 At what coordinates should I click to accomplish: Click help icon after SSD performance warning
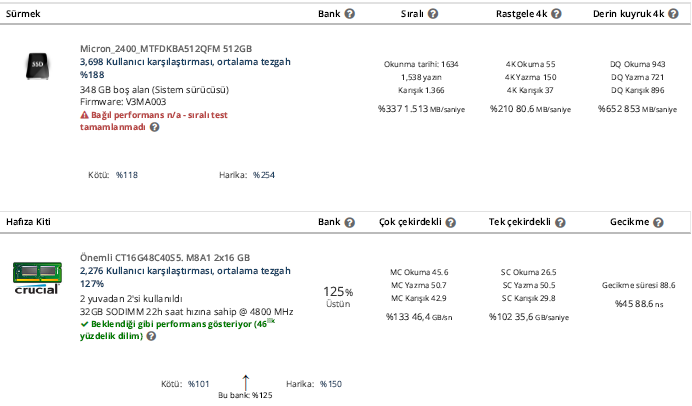coord(155,128)
